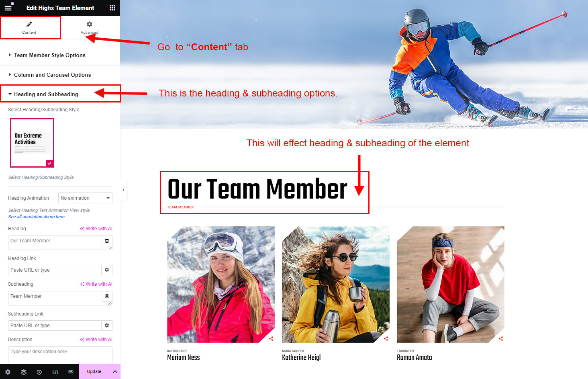Open Subheading Link options gear
The height and width of the screenshot is (379, 588).
[x=107, y=326]
